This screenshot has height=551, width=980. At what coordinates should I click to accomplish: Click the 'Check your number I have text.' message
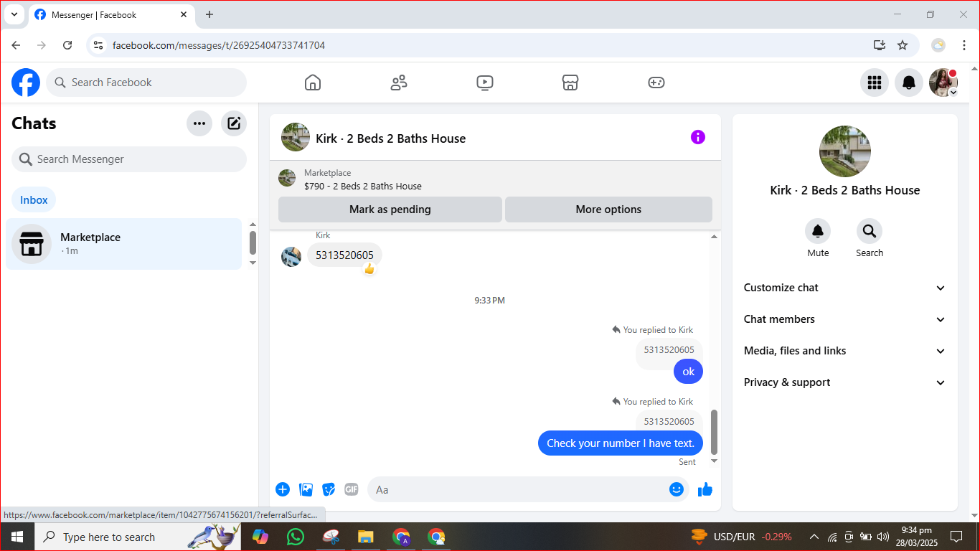[x=621, y=443]
